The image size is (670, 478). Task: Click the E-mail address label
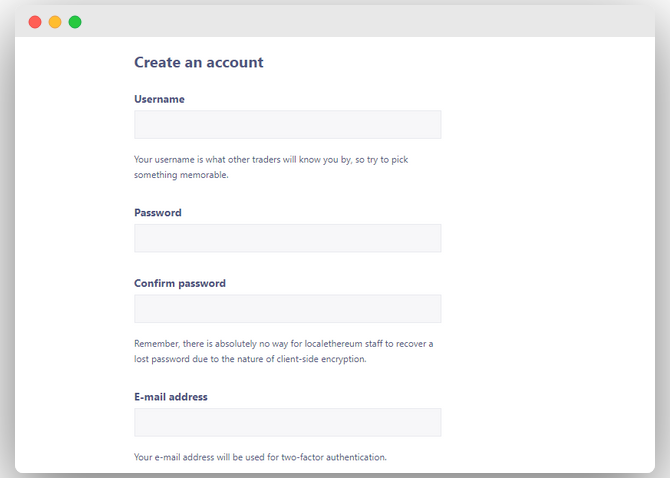171,397
